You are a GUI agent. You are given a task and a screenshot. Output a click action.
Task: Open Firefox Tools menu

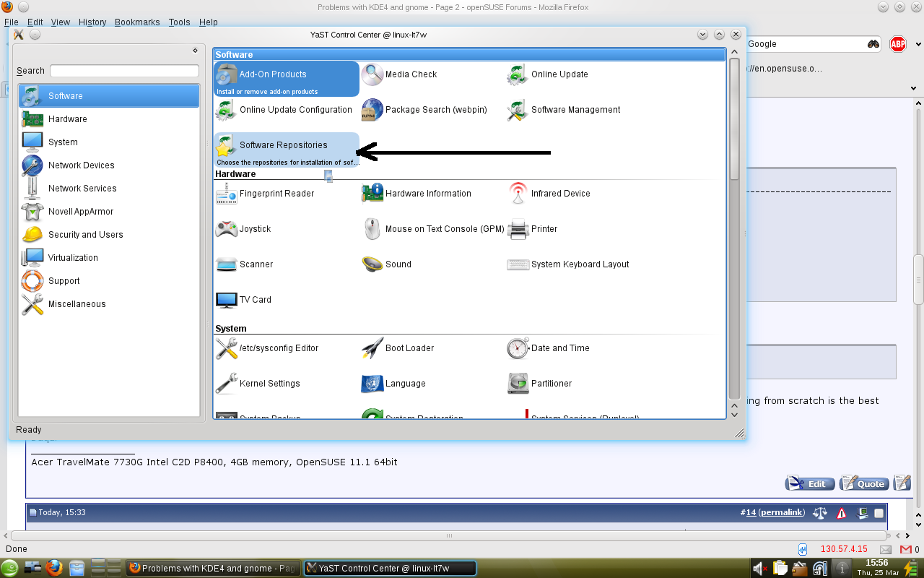point(180,22)
